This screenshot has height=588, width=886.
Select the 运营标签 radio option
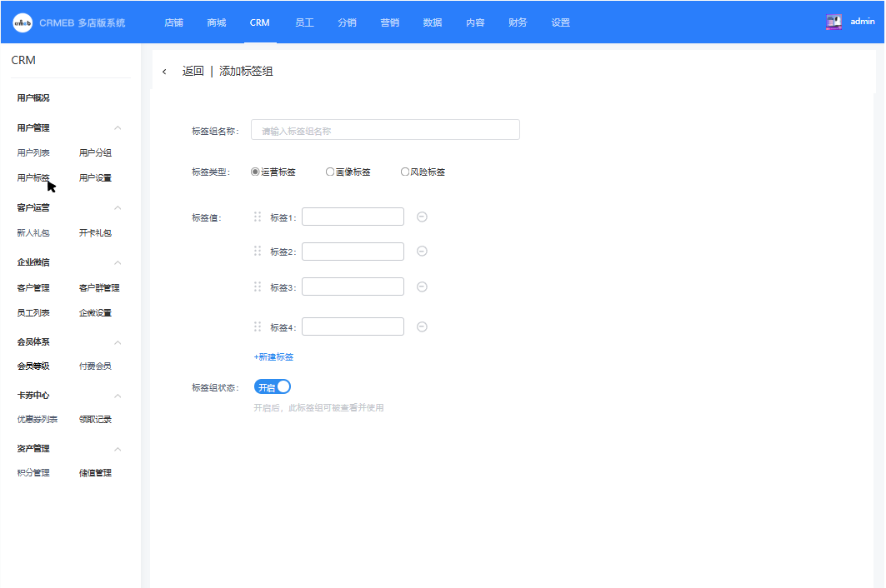click(x=255, y=172)
